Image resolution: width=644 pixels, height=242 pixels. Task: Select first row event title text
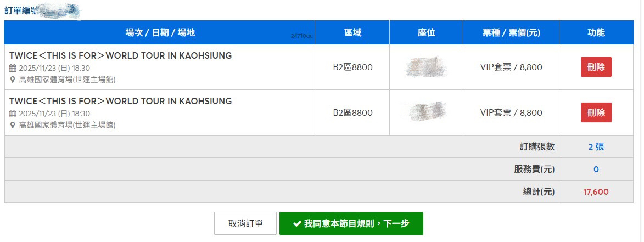[x=120, y=56]
